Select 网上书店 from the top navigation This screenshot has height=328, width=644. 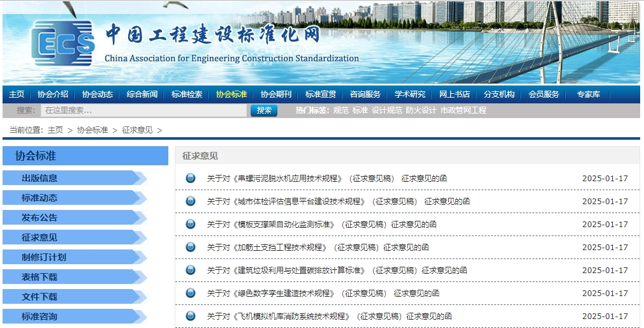pyautogui.click(x=454, y=94)
